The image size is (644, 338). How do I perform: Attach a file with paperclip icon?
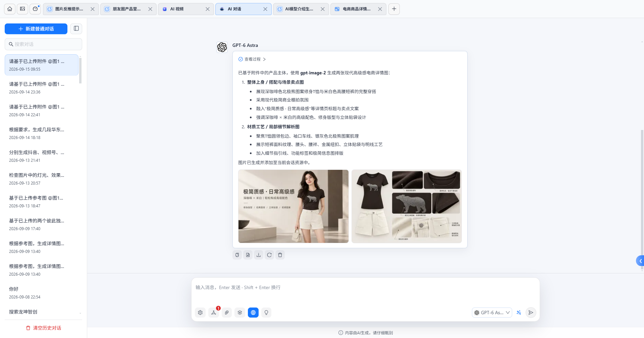pos(227,313)
